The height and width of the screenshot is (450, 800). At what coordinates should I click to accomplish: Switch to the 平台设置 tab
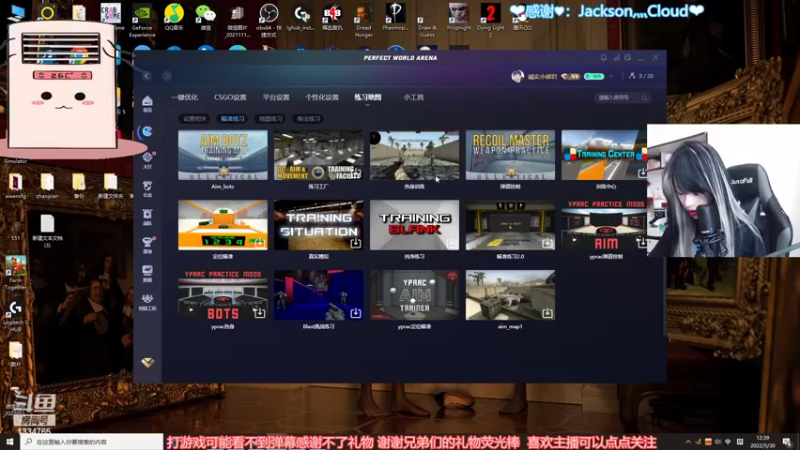click(x=276, y=97)
